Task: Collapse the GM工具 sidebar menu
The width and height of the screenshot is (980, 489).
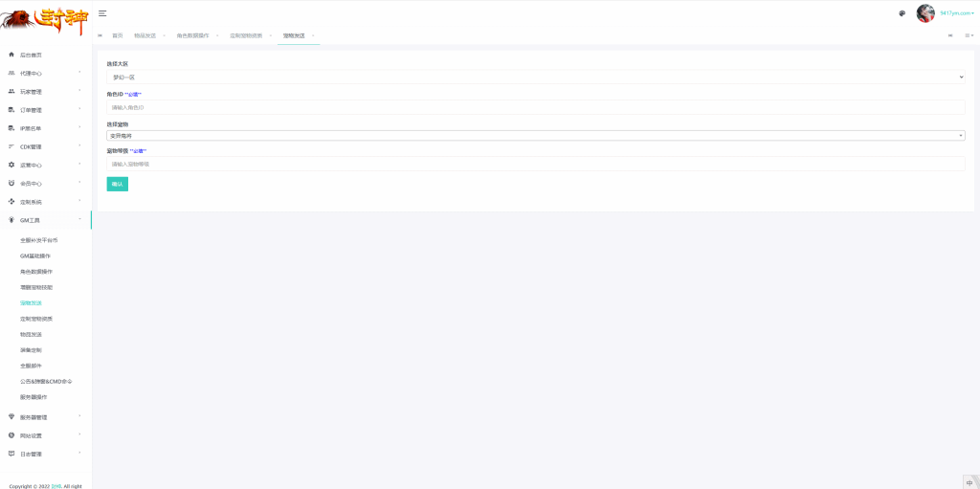Action: coord(46,220)
